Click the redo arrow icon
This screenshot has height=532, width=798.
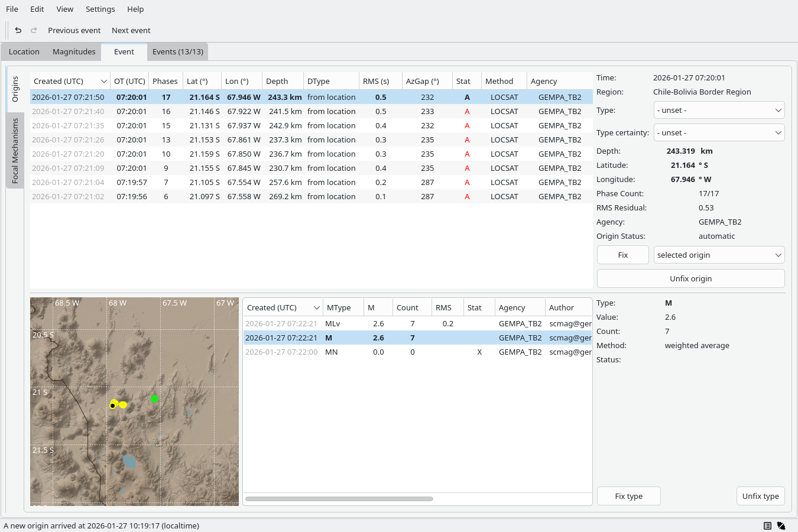[x=34, y=30]
